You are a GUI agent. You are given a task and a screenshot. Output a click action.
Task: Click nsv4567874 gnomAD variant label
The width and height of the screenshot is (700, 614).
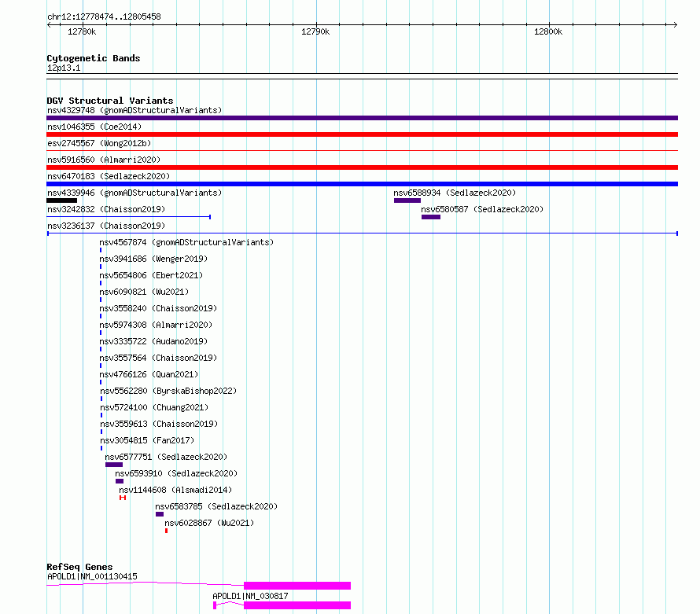(x=186, y=242)
